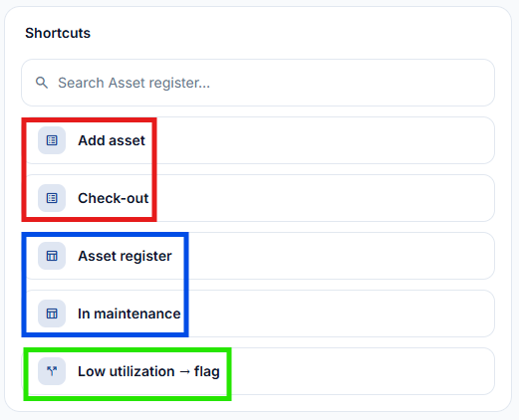Click the word flag in the automation shortcut
Viewport: 519px width, 420px height.
pos(207,371)
